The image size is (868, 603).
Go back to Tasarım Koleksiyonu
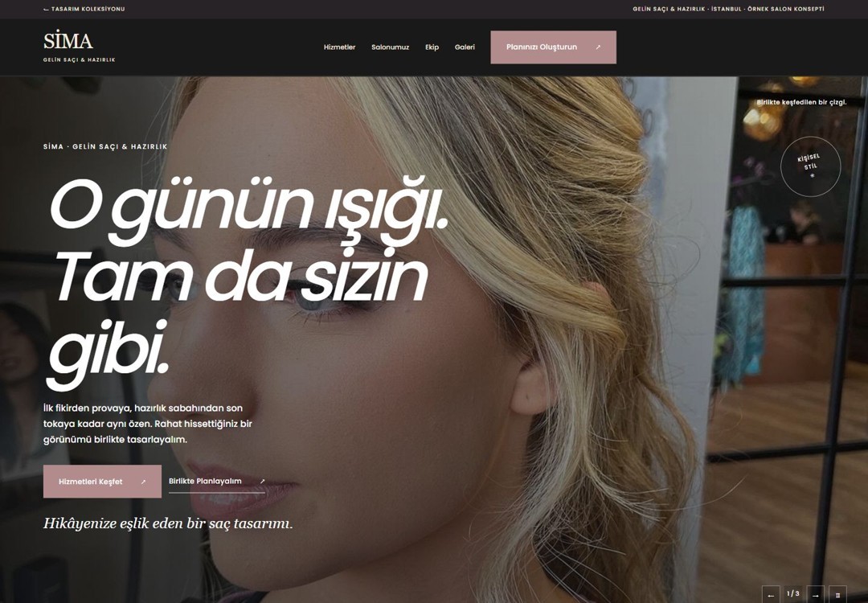point(84,9)
